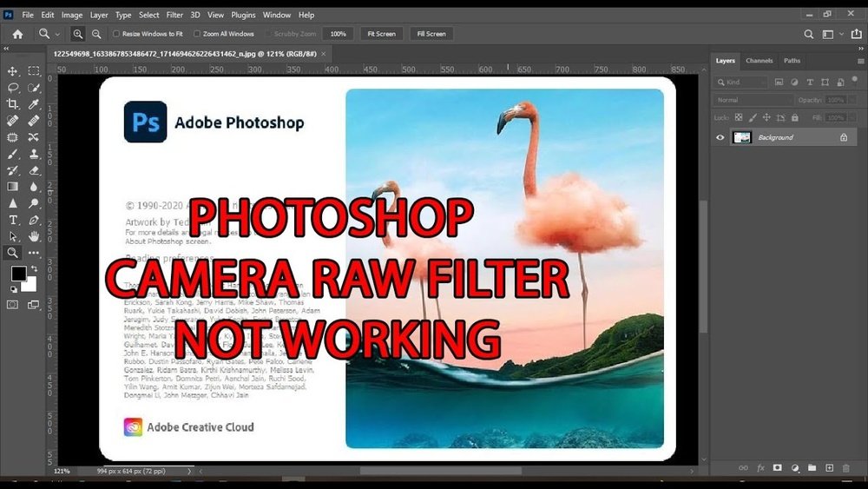The width and height of the screenshot is (868, 489).
Task: Reset to default foreground and background colors
Action: pos(13,289)
